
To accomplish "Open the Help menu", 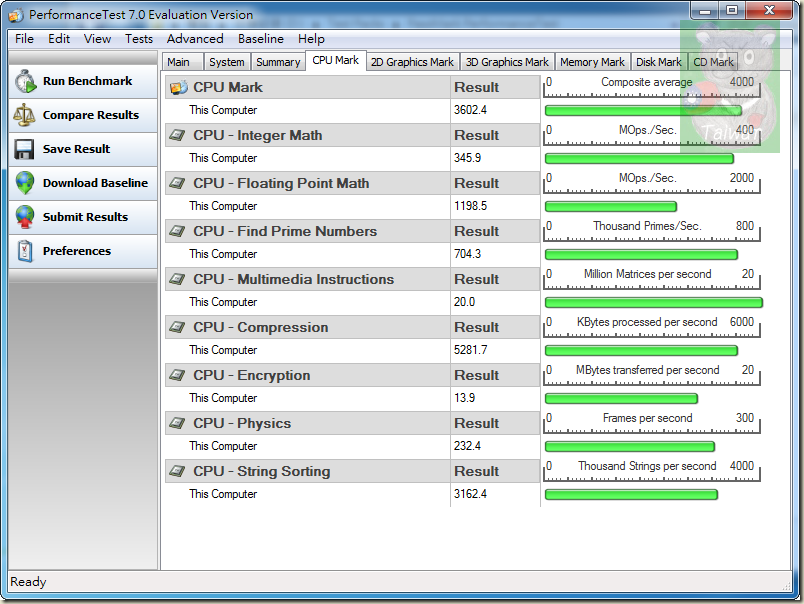I will point(311,39).
